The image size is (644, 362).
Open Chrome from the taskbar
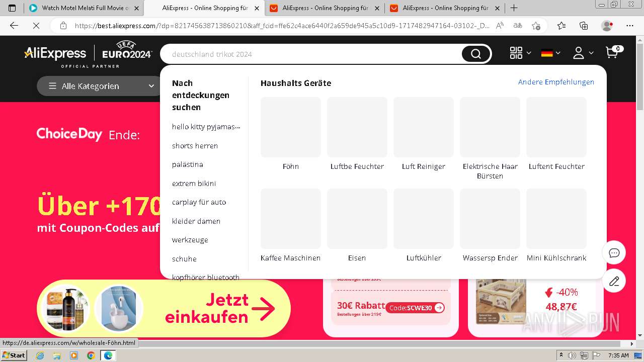click(91, 355)
